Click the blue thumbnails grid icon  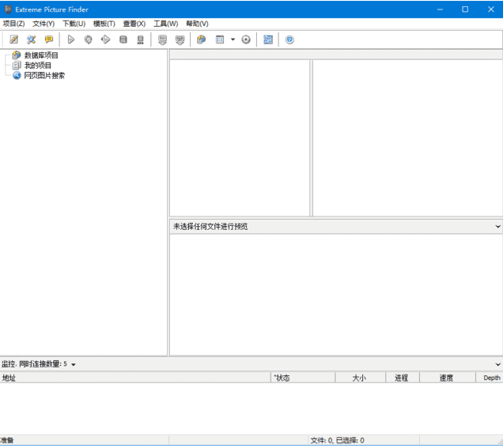(268, 40)
